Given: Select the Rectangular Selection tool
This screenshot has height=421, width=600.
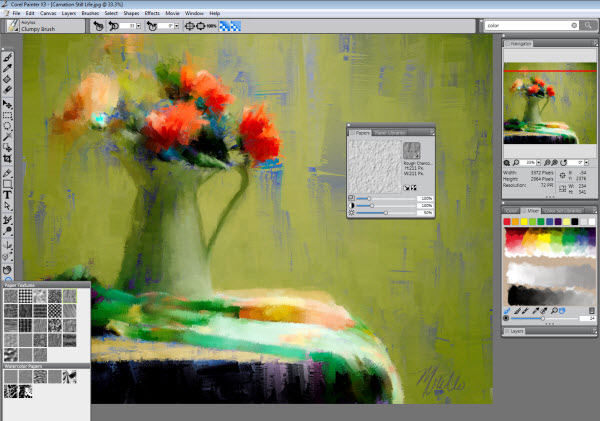Looking at the screenshot, I should coord(8,115).
